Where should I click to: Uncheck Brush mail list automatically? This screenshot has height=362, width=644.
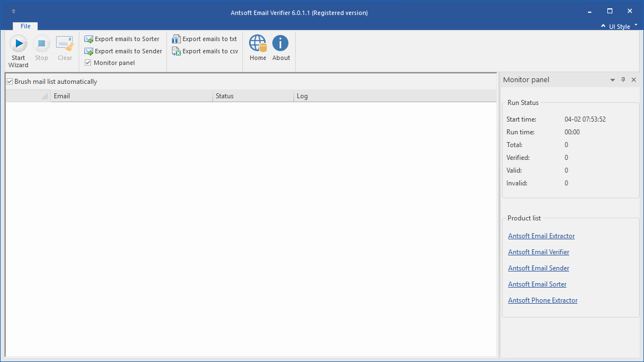tap(10, 82)
